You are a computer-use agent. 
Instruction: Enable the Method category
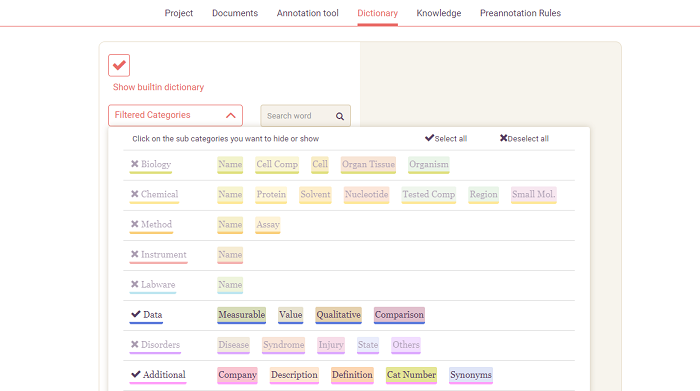(x=151, y=224)
